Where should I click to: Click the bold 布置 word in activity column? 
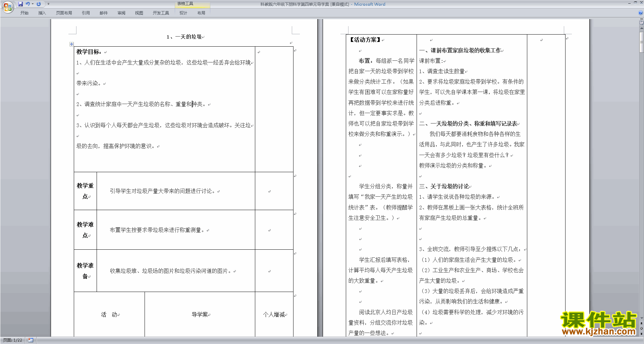(364, 61)
